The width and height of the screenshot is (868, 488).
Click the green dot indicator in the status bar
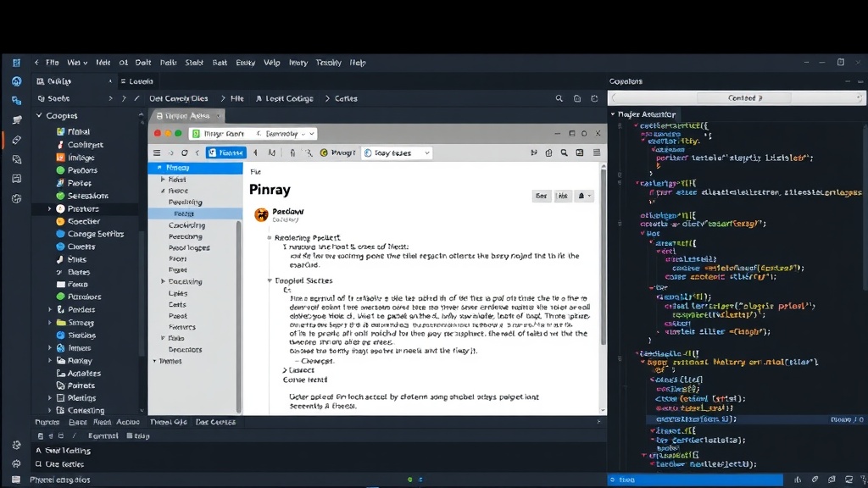(410, 480)
